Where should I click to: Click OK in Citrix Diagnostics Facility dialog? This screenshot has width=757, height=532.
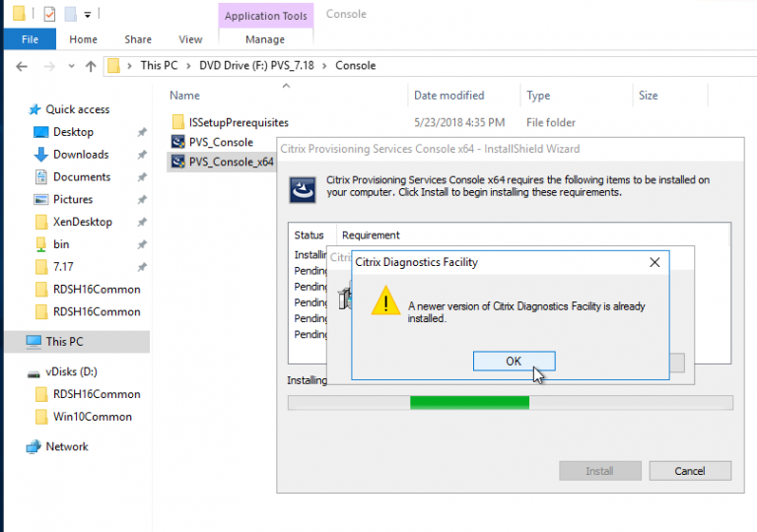tap(514, 361)
